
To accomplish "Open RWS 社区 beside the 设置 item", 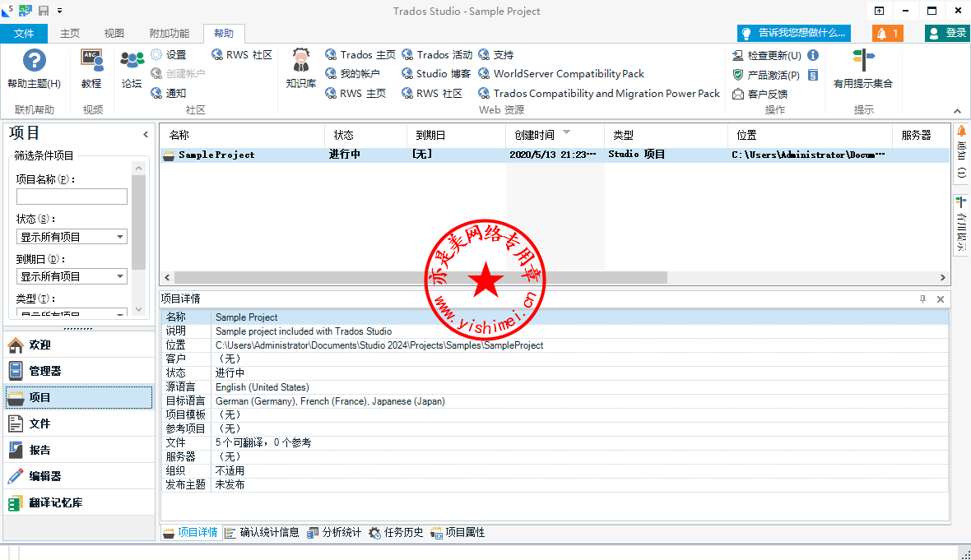I will tap(242, 55).
